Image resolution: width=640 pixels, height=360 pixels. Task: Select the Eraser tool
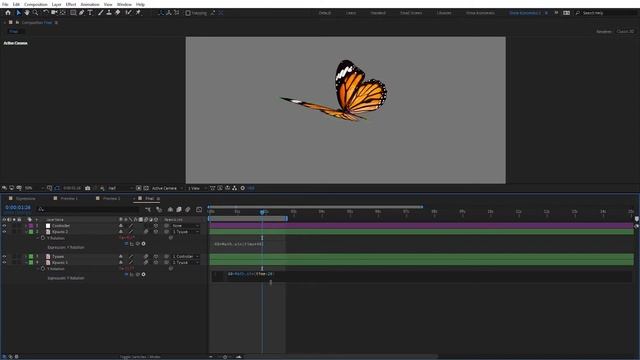click(118, 13)
